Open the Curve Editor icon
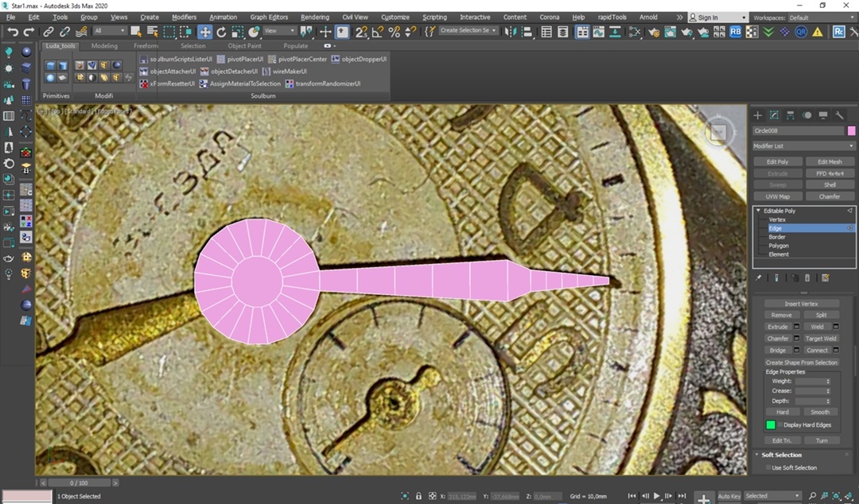This screenshot has height=504, width=859. [x=599, y=32]
